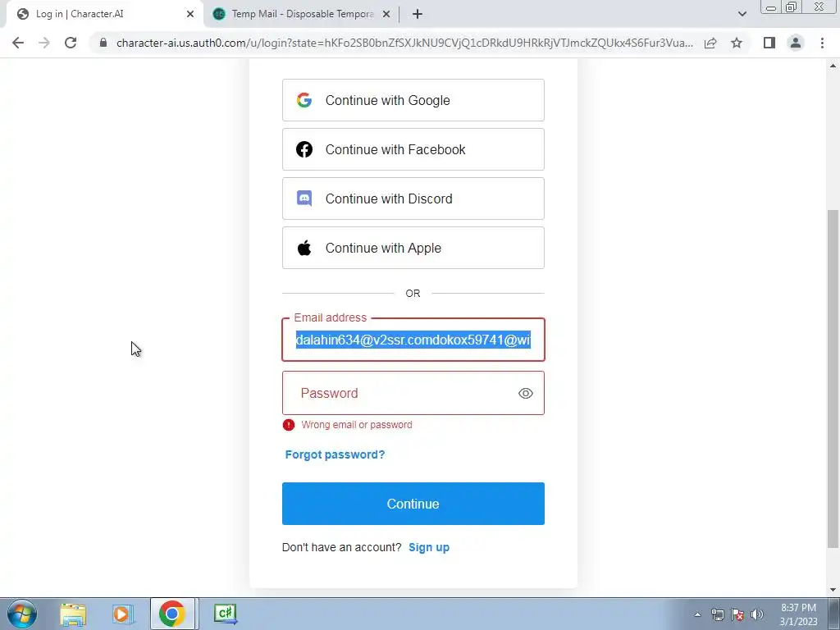
Task: Click the Chrome taskbar icon
Action: [172, 614]
